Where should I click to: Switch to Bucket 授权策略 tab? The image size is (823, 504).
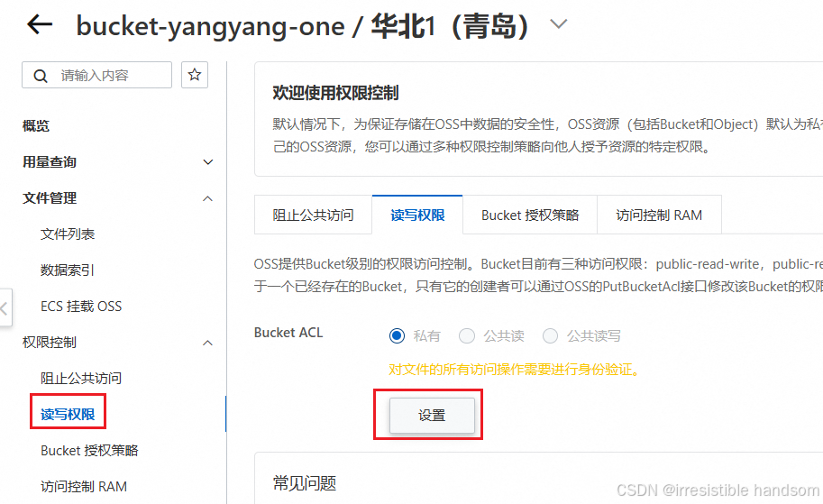click(530, 215)
